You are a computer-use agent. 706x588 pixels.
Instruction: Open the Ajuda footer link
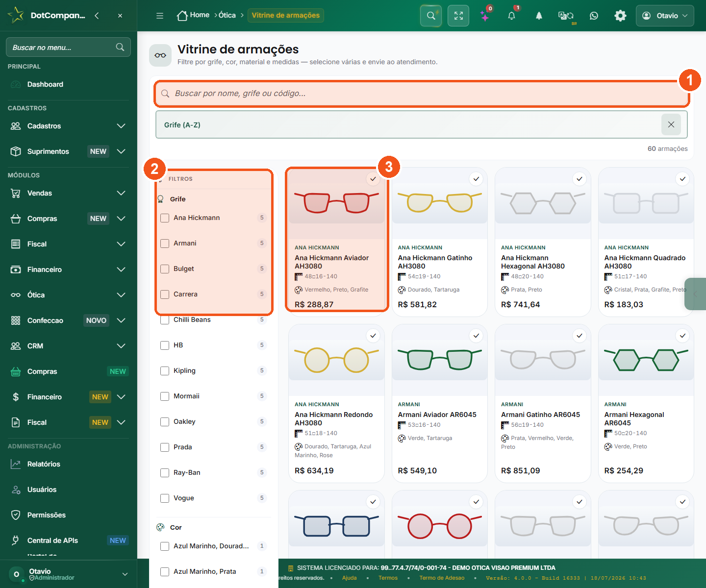349,578
